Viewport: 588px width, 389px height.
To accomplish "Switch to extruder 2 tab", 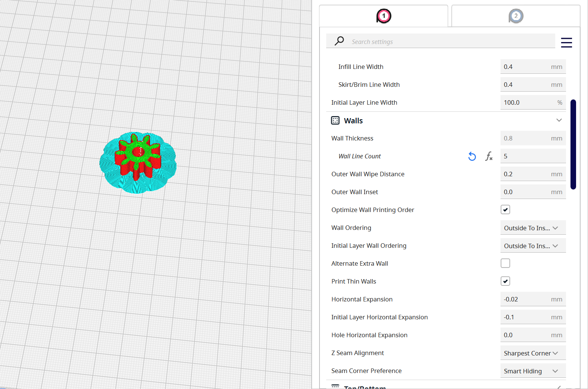I will [x=516, y=16].
